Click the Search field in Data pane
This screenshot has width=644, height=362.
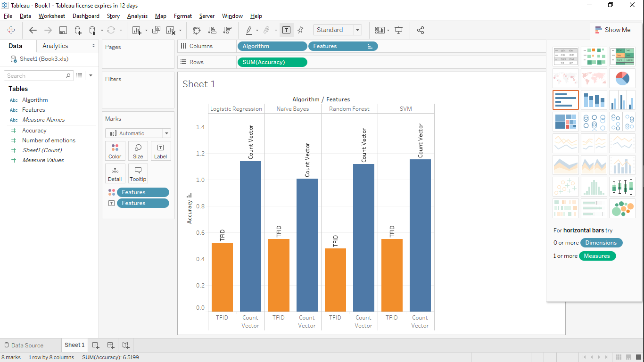(x=35, y=75)
